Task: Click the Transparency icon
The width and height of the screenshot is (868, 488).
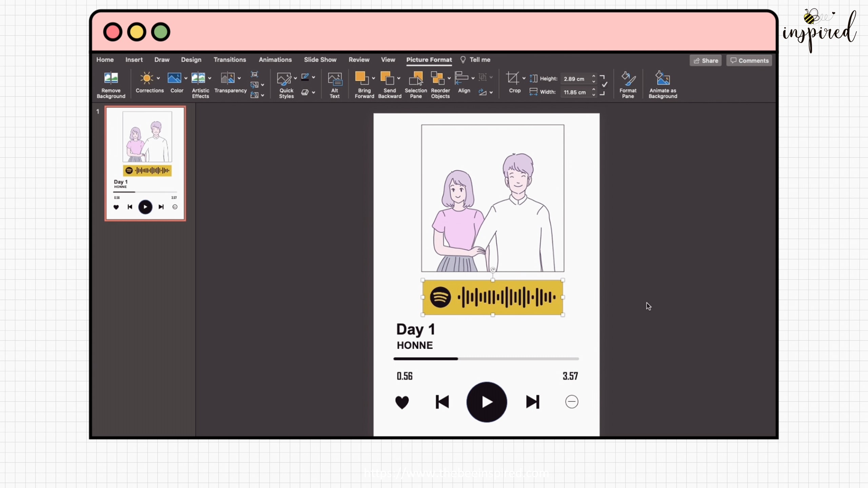Action: 228,78
